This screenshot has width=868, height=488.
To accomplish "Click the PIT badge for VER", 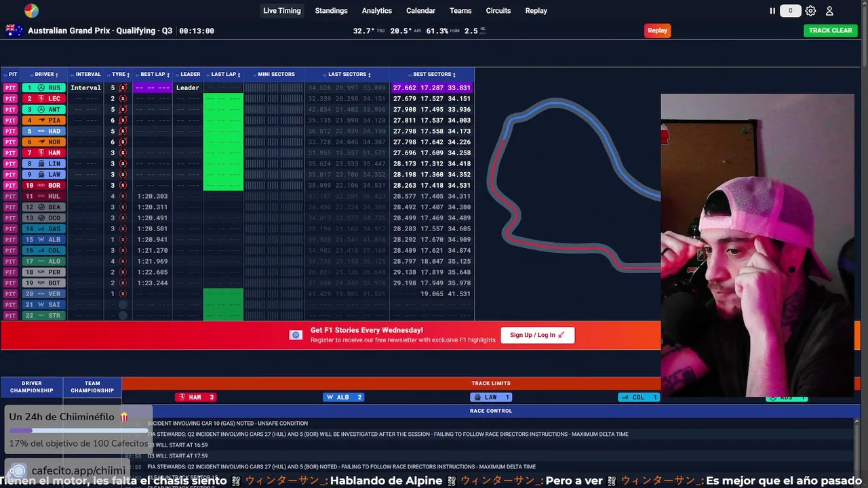I will click(x=10, y=293).
